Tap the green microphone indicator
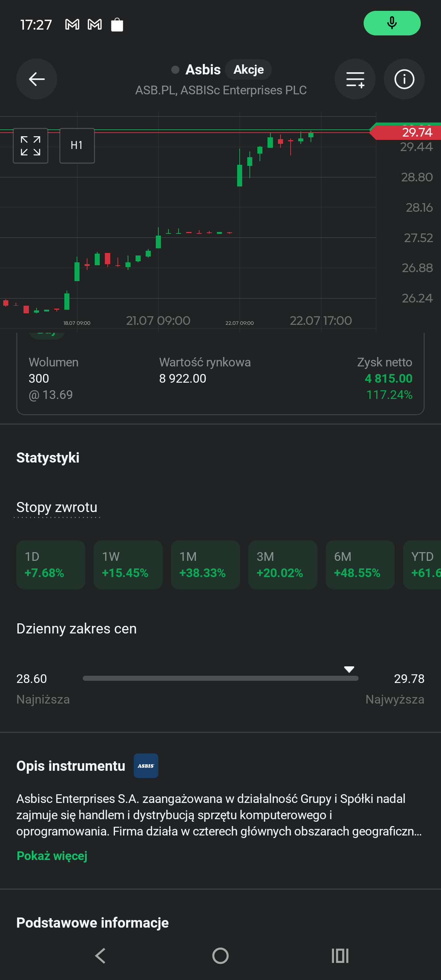Viewport: 441px width, 980px height. click(x=391, y=23)
